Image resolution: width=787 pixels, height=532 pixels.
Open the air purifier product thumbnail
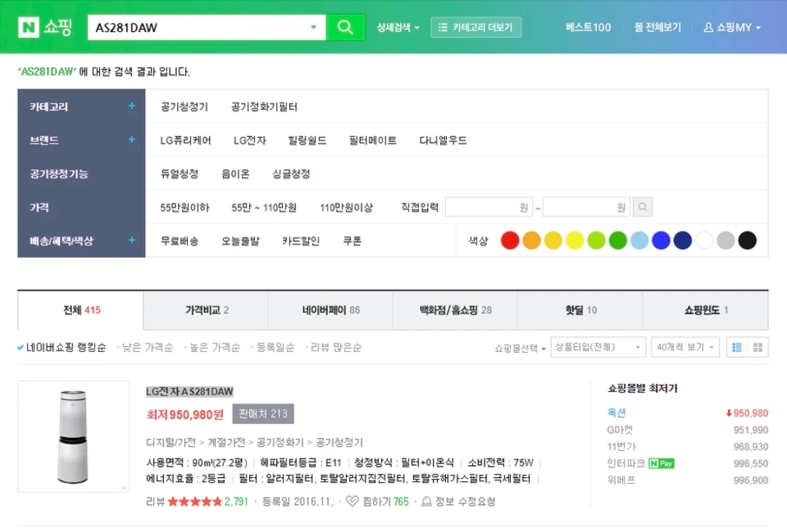(x=74, y=437)
